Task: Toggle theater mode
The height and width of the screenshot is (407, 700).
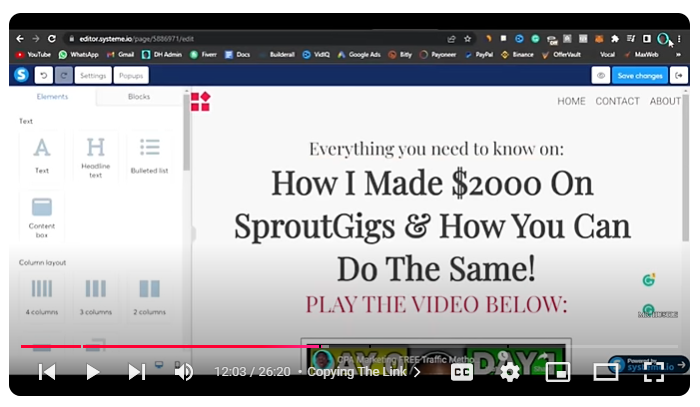Action: (606, 372)
